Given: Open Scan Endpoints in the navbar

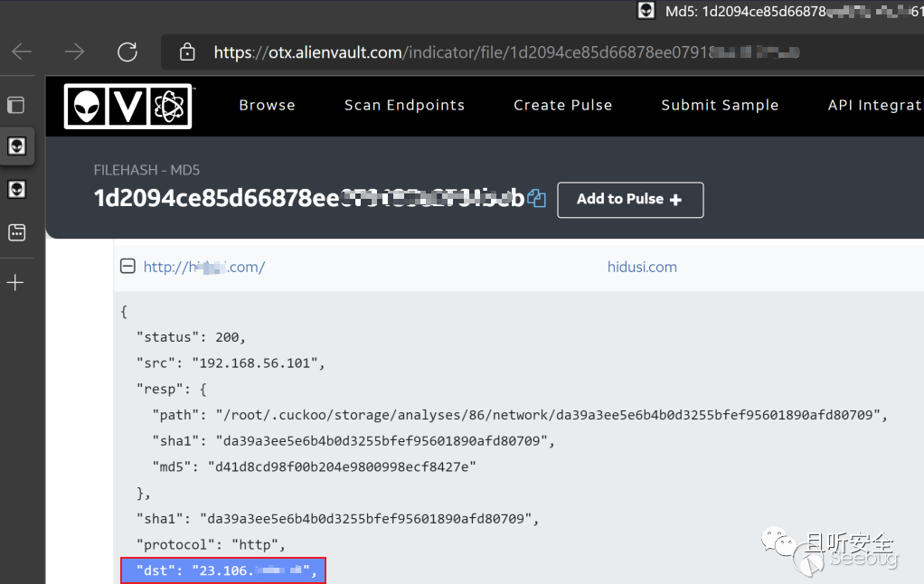Looking at the screenshot, I should tap(404, 106).
